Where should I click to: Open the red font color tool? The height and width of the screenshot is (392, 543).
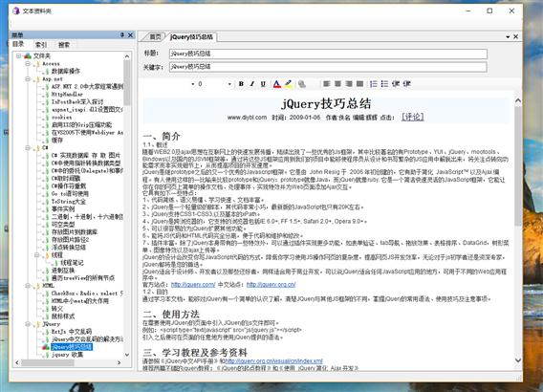(276, 84)
